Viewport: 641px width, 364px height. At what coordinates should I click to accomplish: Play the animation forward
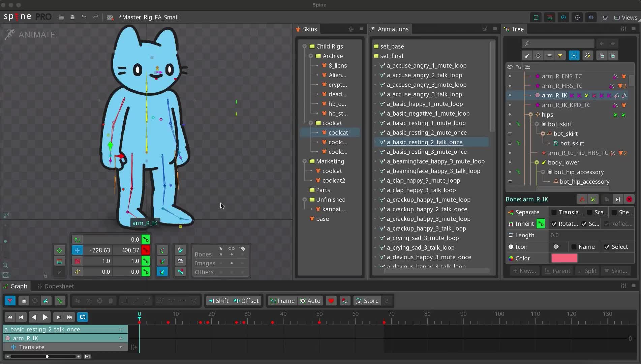(45, 317)
